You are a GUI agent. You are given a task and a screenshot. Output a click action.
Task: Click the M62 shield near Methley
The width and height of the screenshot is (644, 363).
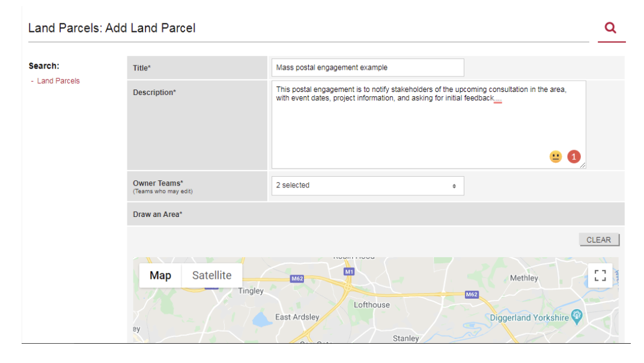click(x=472, y=294)
